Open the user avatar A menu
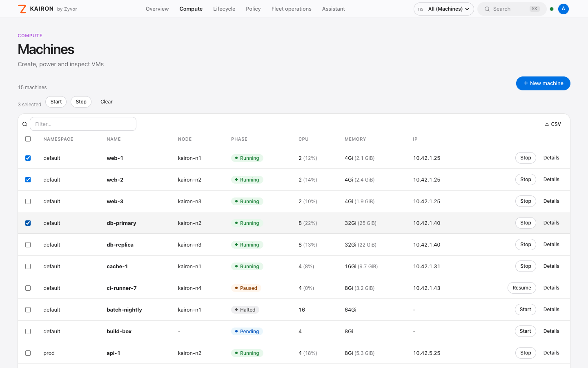 click(x=563, y=9)
